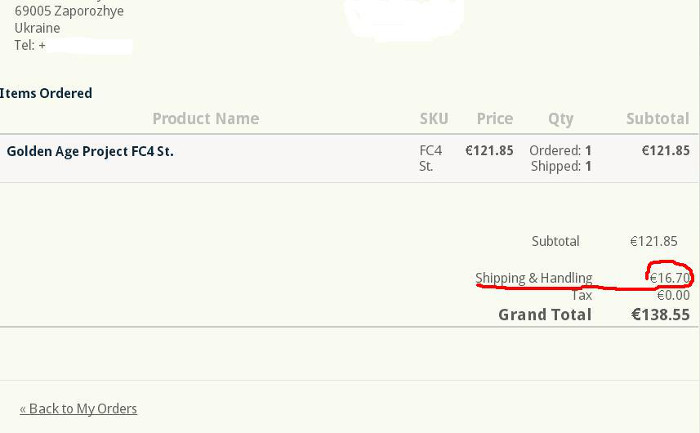Click the €0.00 tax amount
This screenshot has width=700, height=433.
pos(673,295)
